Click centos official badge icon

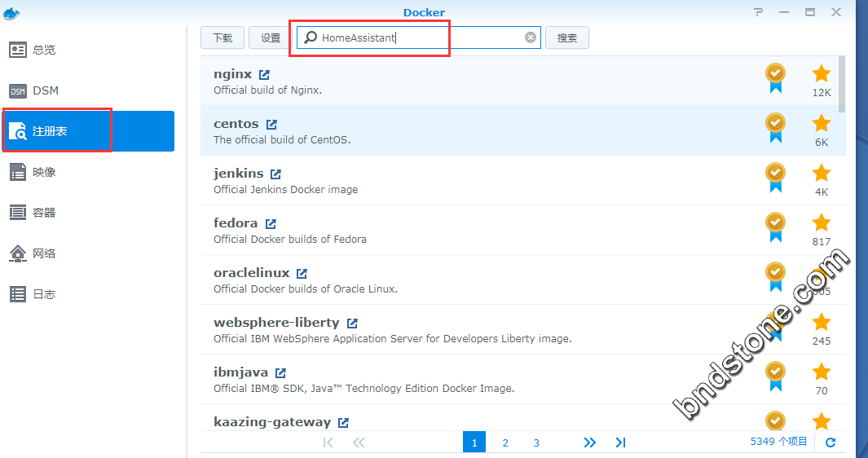[776, 128]
